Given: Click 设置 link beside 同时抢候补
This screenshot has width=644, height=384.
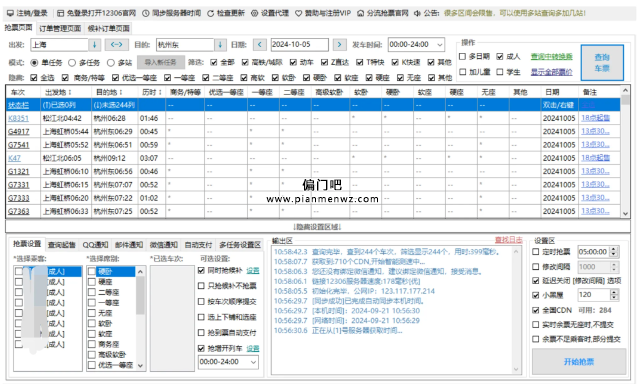Looking at the screenshot, I should pos(253,270).
